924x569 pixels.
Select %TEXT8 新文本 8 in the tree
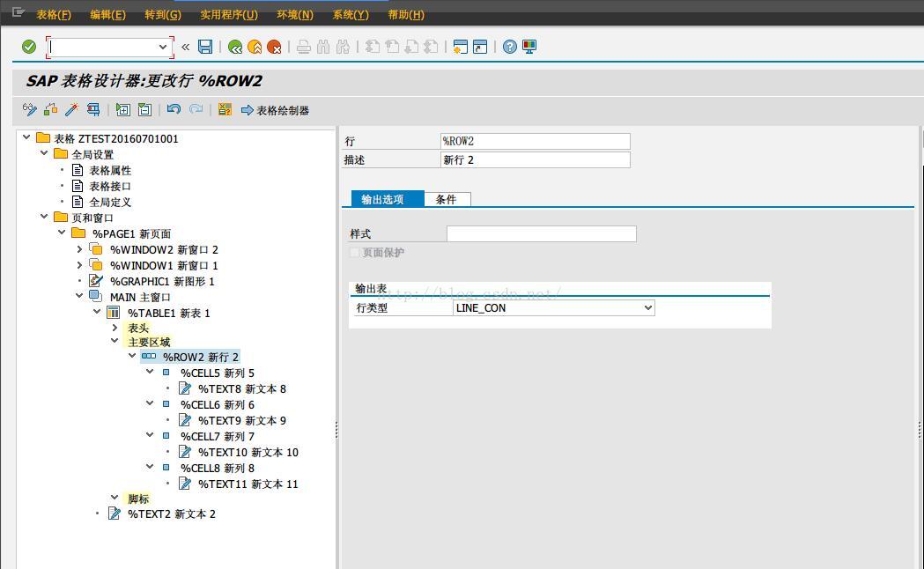pyautogui.click(x=242, y=388)
